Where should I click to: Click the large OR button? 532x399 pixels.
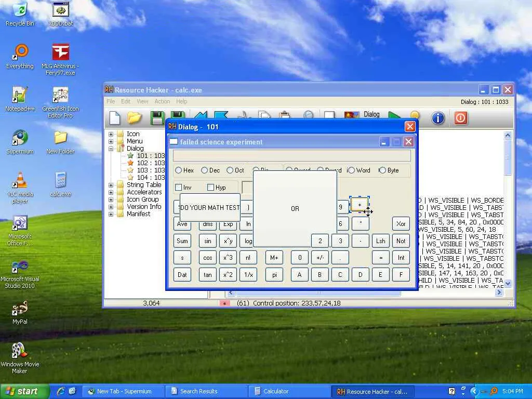tap(295, 209)
